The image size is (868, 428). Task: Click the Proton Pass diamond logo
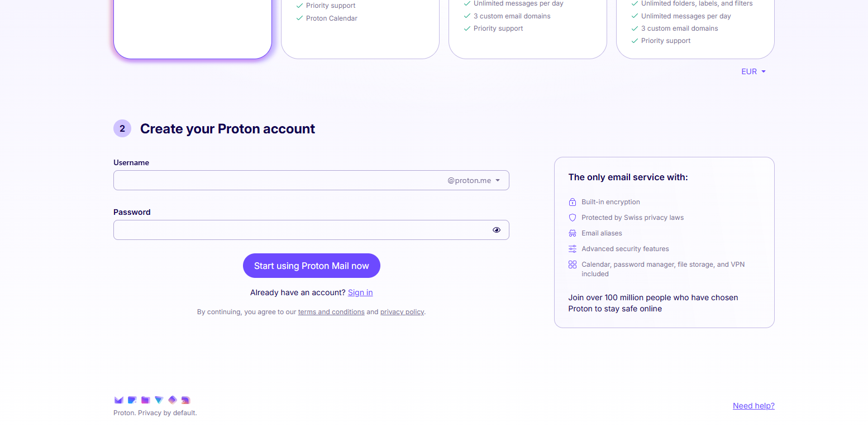(x=173, y=400)
